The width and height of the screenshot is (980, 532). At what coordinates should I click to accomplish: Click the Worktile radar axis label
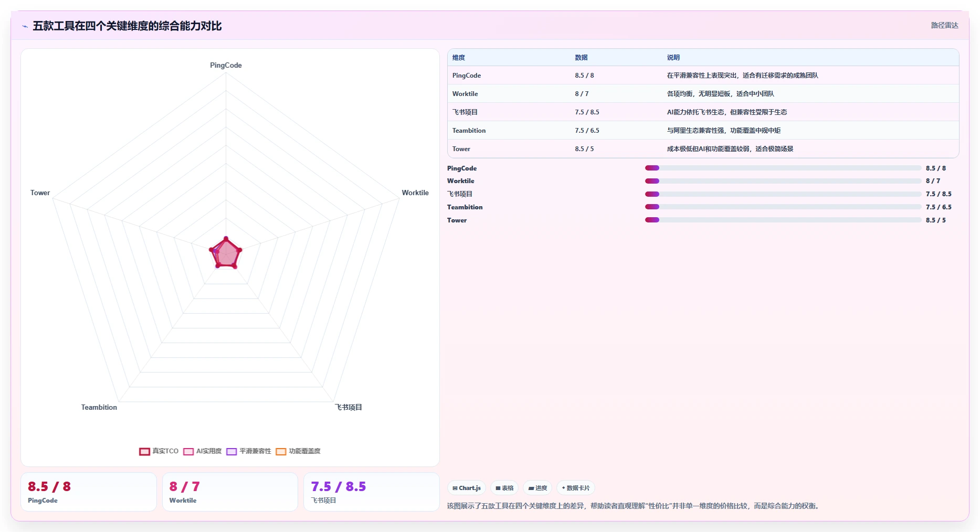415,193
